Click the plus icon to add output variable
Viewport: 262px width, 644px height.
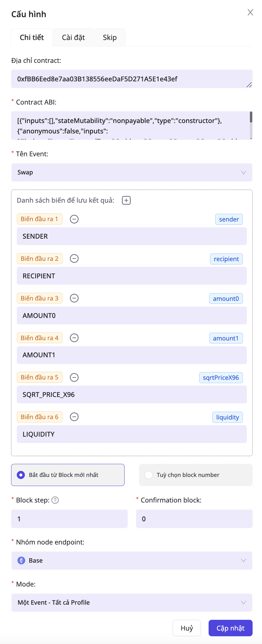coord(126,200)
